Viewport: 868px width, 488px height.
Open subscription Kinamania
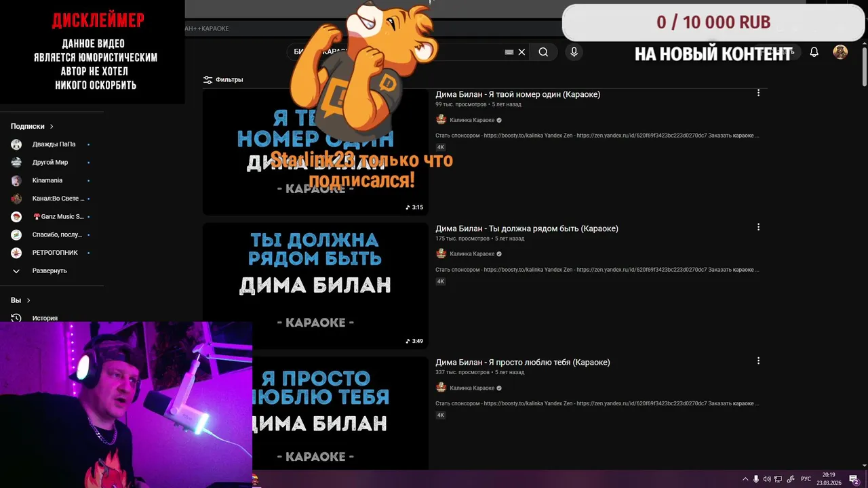point(52,180)
